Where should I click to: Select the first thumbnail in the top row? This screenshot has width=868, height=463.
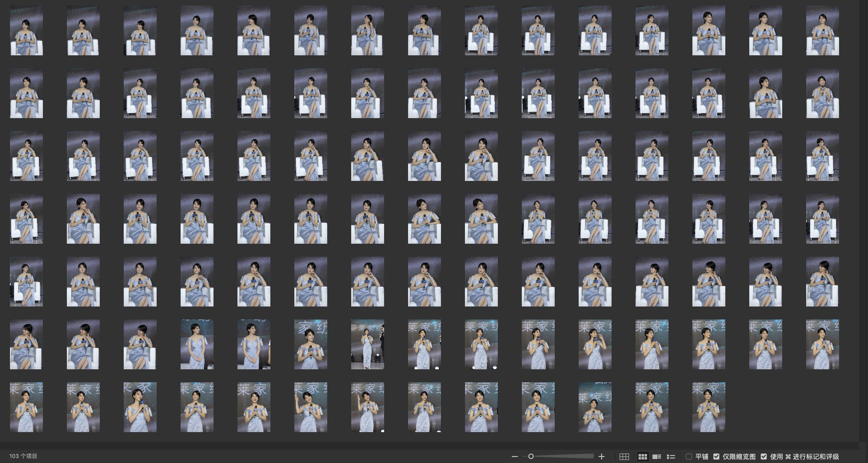26,31
